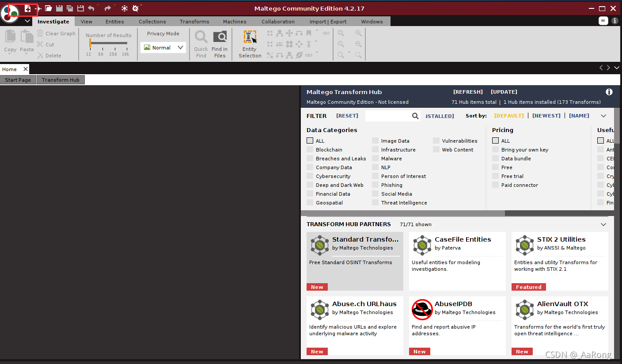The height and width of the screenshot is (364, 622).
Task: Expand the application menu arrow beside Investigate
Action: point(27,21)
